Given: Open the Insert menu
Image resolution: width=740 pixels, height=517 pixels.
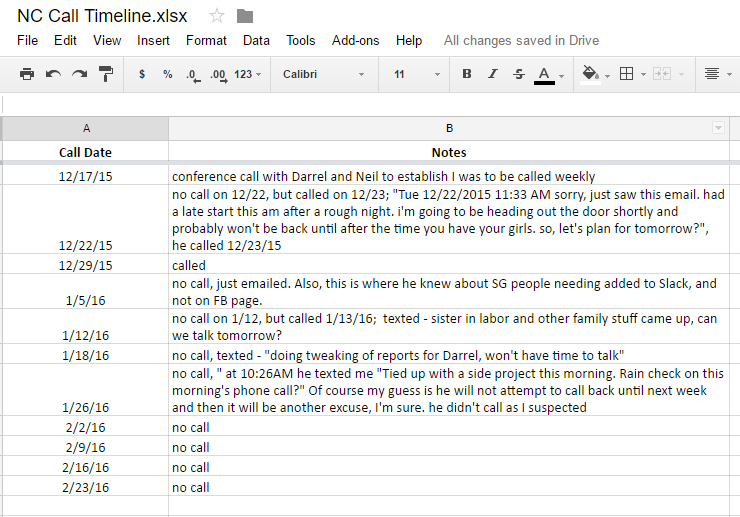Looking at the screenshot, I should pyautogui.click(x=153, y=41).
